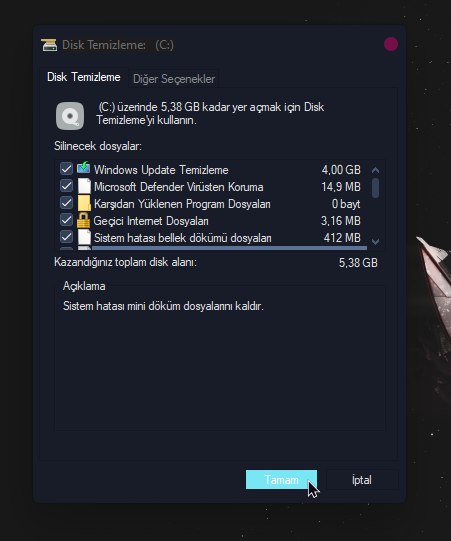Click the Disk Temizleme: (C:) window title

(118, 45)
